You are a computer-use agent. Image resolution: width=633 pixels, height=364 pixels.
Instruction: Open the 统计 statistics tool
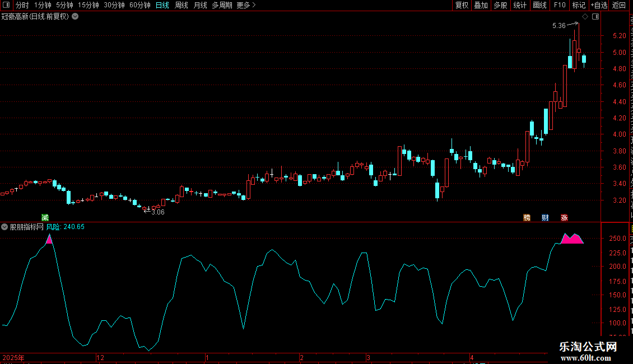click(520, 5)
